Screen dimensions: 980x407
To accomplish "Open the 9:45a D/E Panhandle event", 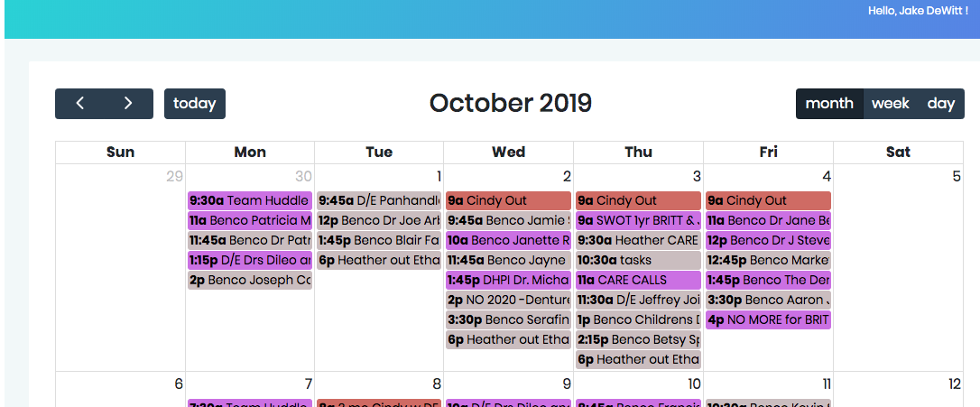I will click(379, 200).
